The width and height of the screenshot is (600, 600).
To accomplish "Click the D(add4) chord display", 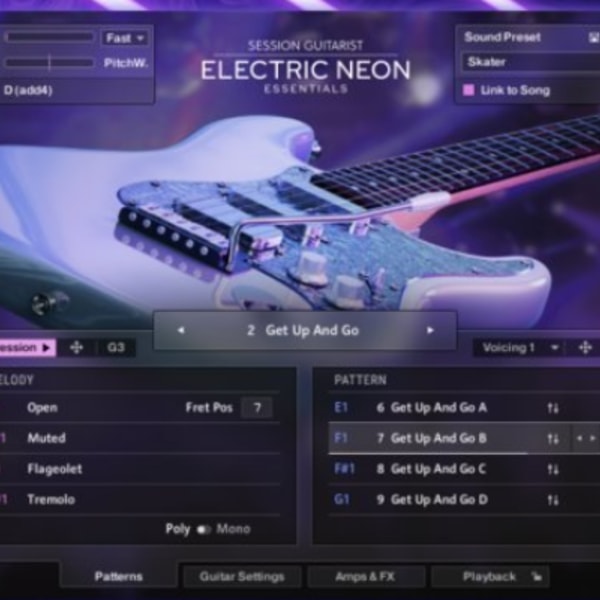I will click(x=28, y=91).
